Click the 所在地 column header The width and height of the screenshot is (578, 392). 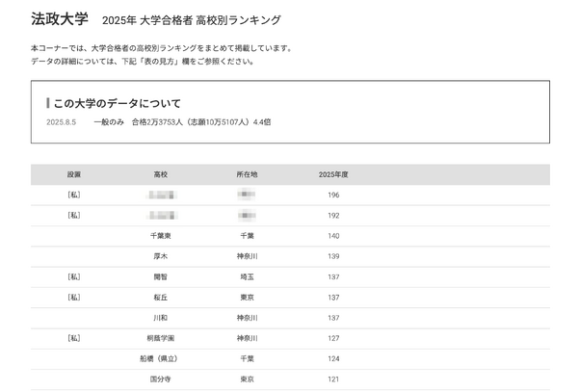click(247, 174)
